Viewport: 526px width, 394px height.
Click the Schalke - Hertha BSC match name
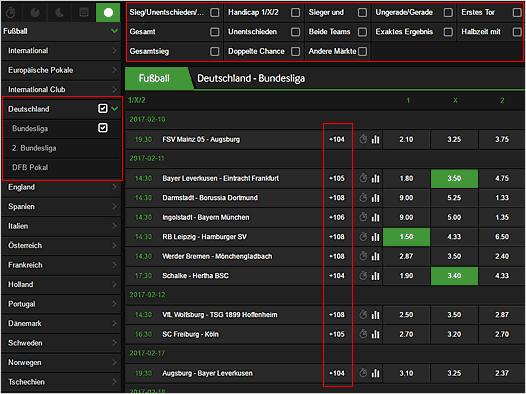196,276
